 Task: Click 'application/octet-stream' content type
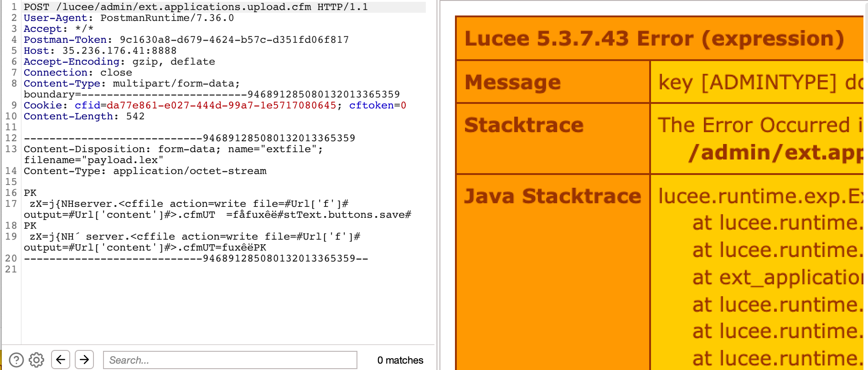click(190, 171)
